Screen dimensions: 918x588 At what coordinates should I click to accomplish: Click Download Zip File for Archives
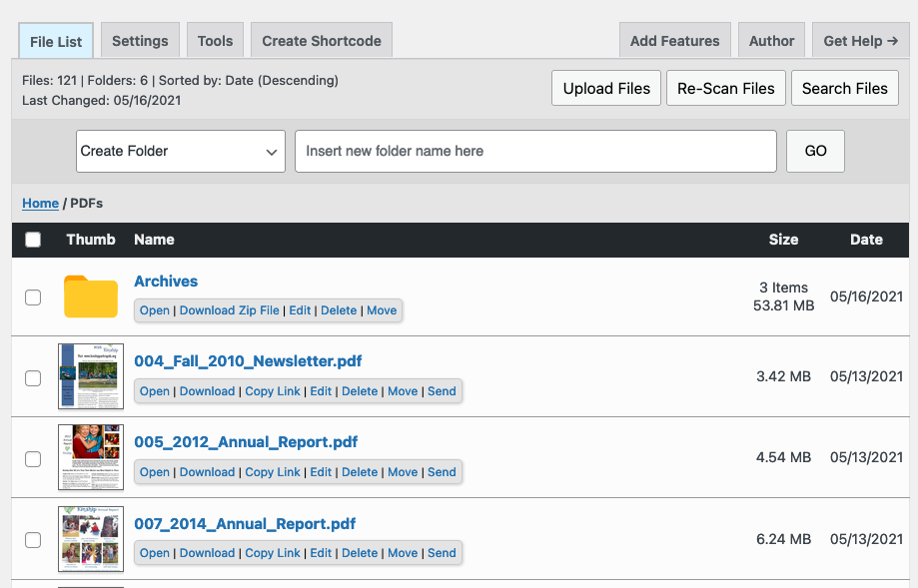tap(229, 310)
